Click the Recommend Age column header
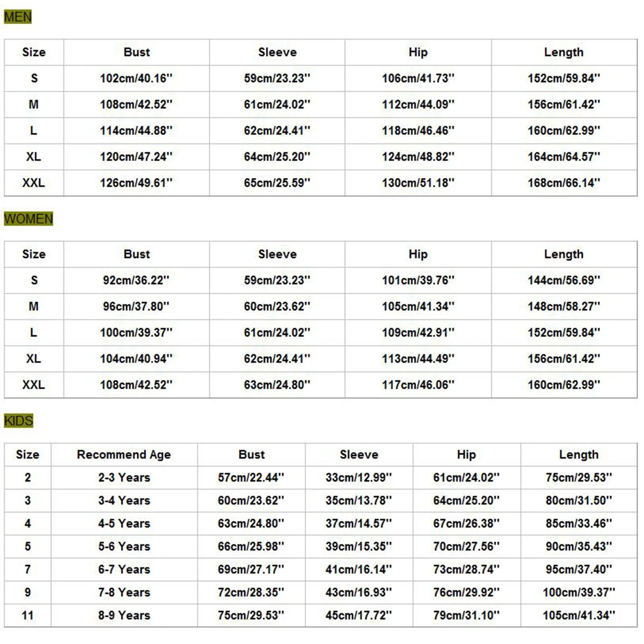644x644 pixels. 124,455
